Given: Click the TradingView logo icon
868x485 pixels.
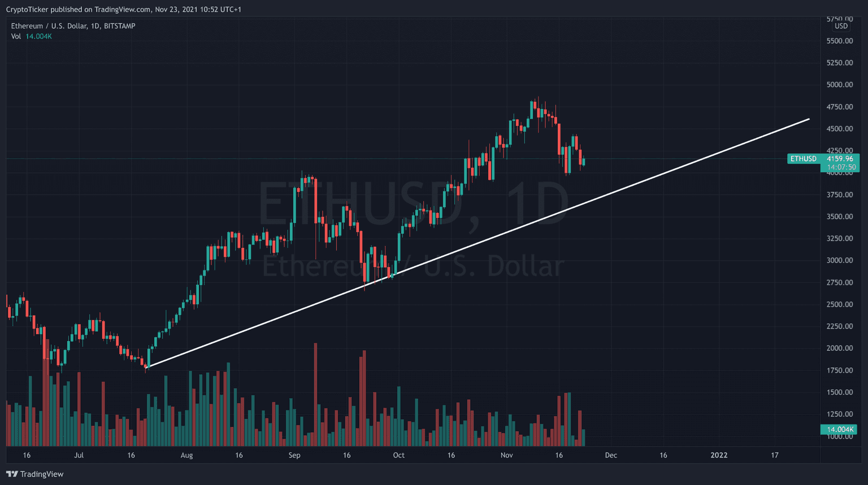Looking at the screenshot, I should pos(12,474).
